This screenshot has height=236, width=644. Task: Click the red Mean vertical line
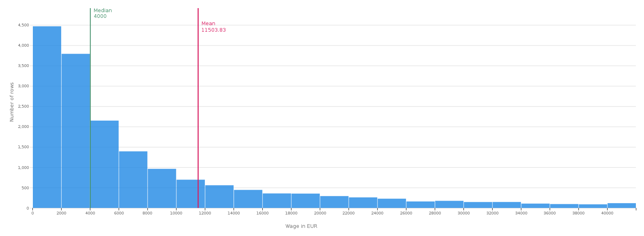point(198,108)
